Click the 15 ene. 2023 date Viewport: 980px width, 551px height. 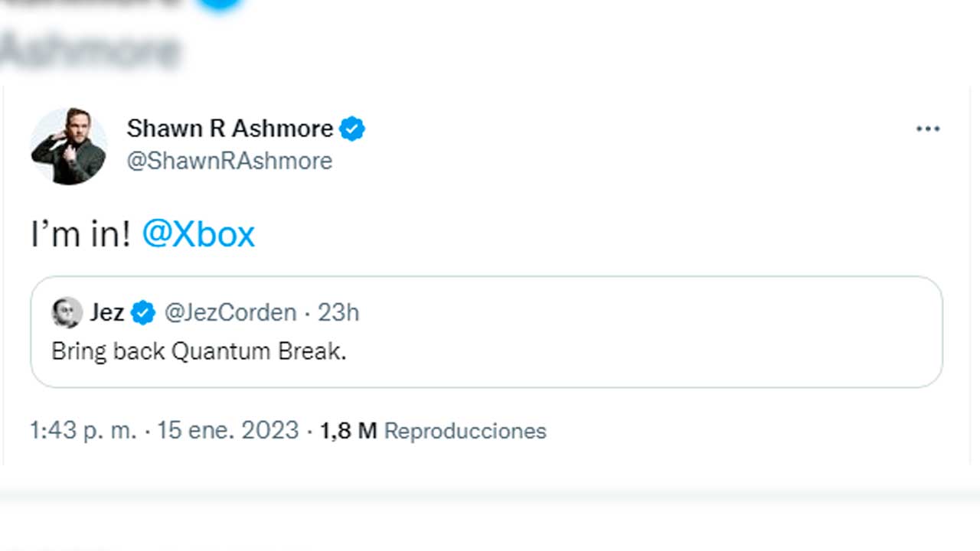click(x=227, y=431)
